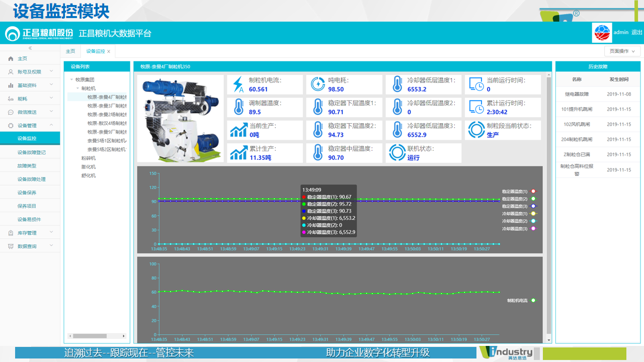Open 设备保养 in the sidebar
Viewport: 644px width, 362px height.
tap(30, 193)
